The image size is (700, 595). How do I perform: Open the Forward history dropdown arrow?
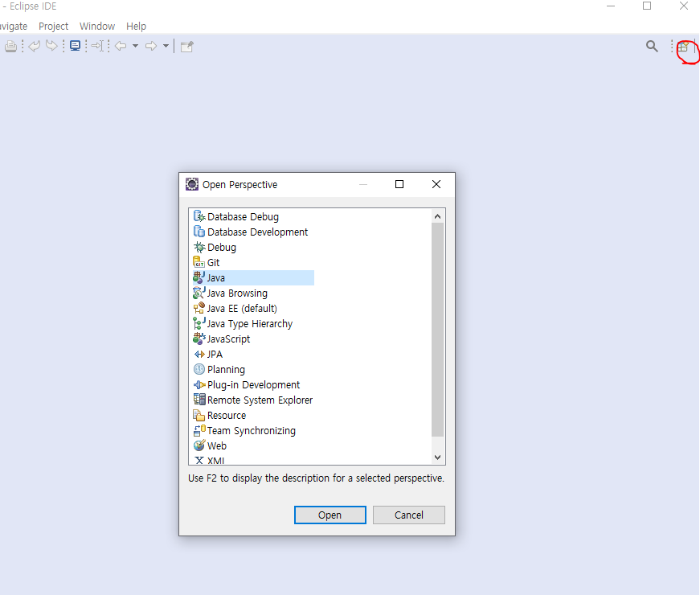(166, 46)
